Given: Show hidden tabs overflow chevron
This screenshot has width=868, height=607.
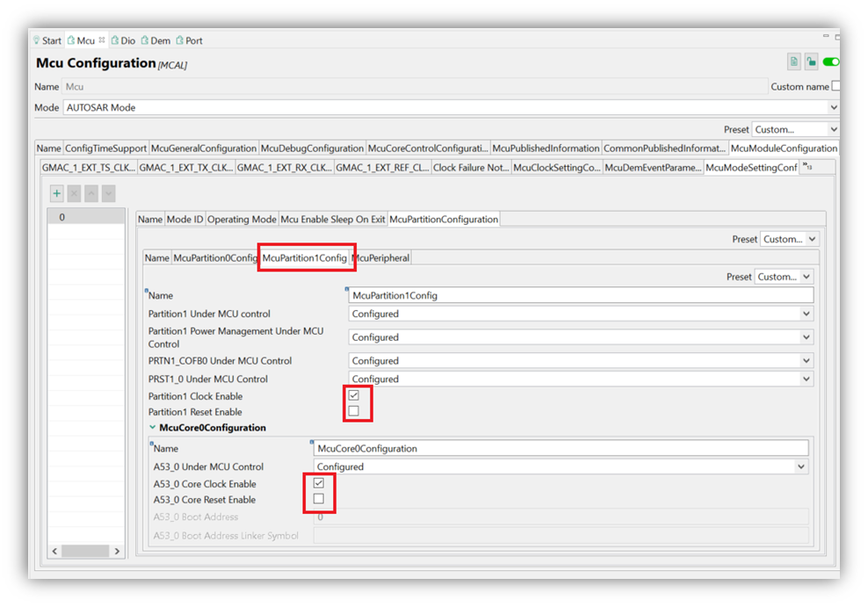Looking at the screenshot, I should tap(807, 167).
